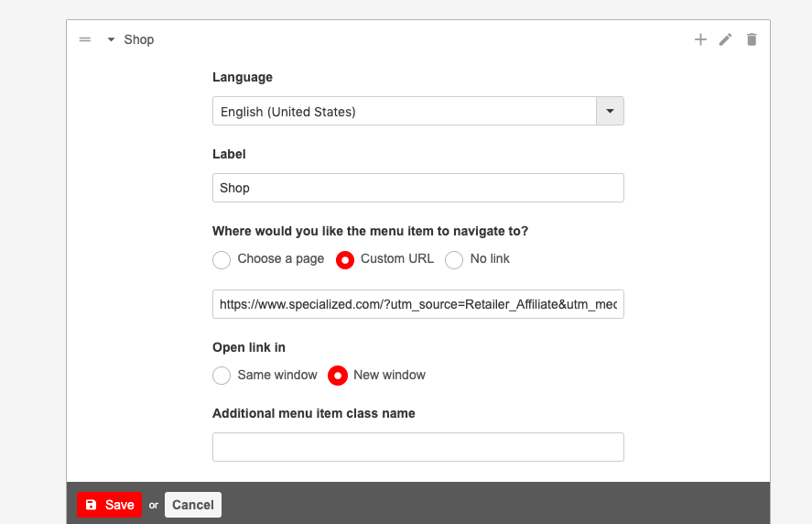Select the Choose a page radio option
The width and height of the screenshot is (812, 524).
tap(222, 260)
